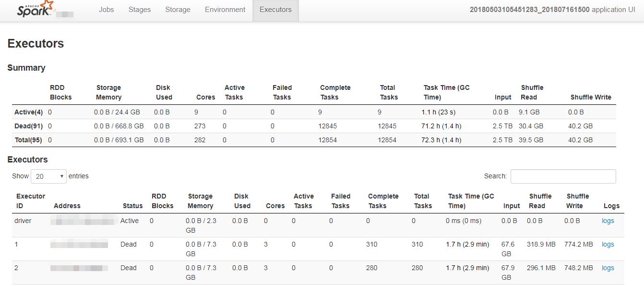Open the Environment tab
The width and height of the screenshot is (644, 286).
click(225, 9)
